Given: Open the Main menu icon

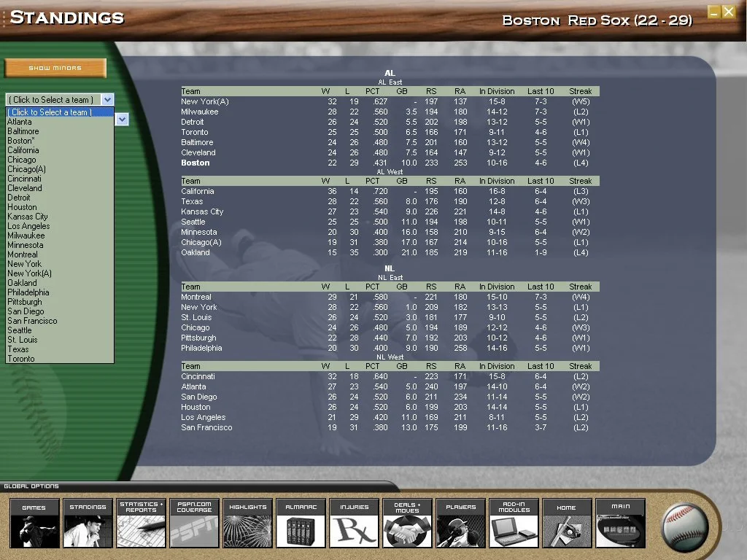Looking at the screenshot, I should pos(620,523).
